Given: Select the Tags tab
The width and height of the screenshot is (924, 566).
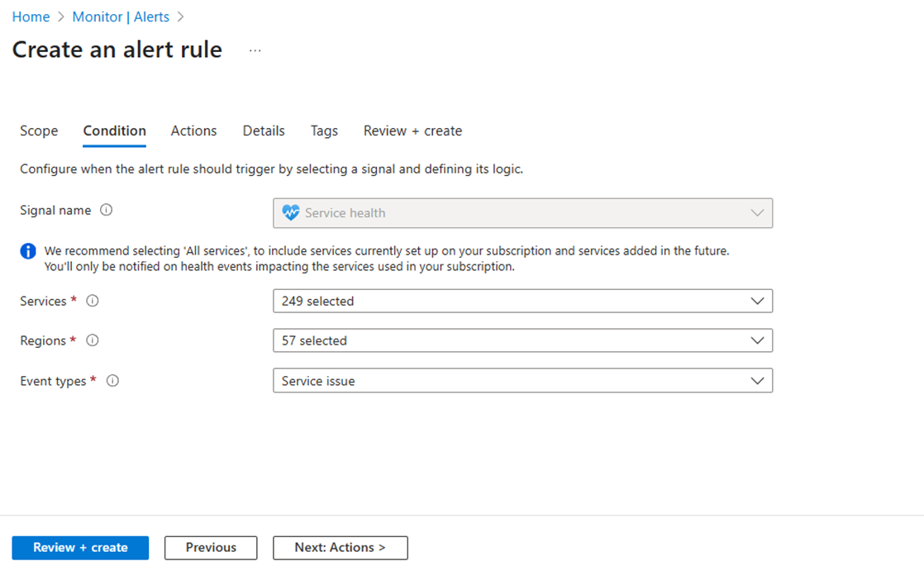Looking at the screenshot, I should [x=323, y=131].
